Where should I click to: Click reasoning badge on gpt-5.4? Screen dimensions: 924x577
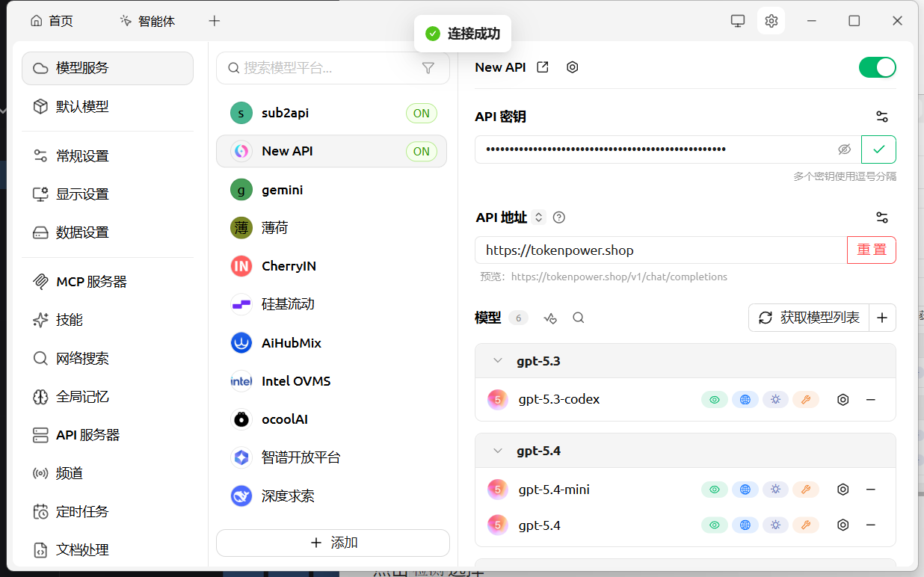click(x=775, y=525)
